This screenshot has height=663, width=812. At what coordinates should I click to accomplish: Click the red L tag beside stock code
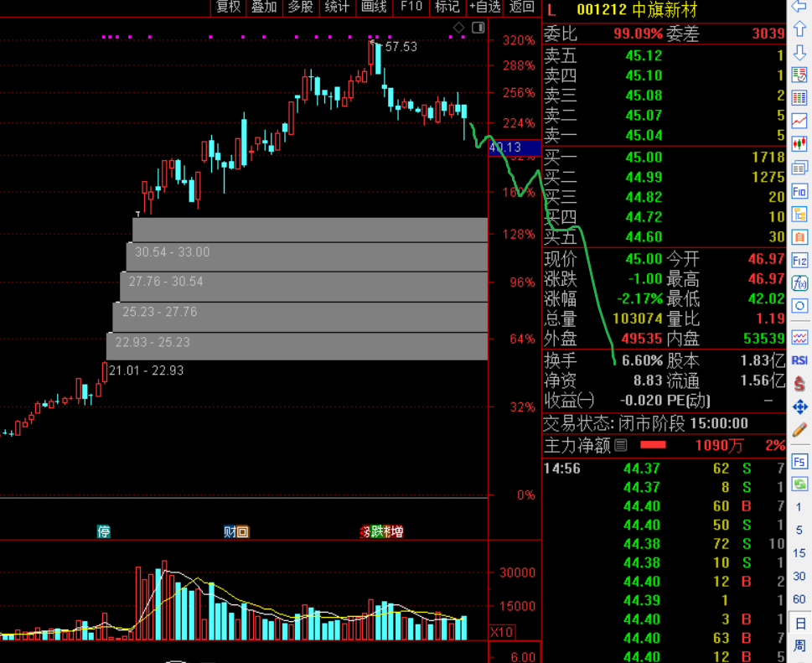pyautogui.click(x=552, y=10)
